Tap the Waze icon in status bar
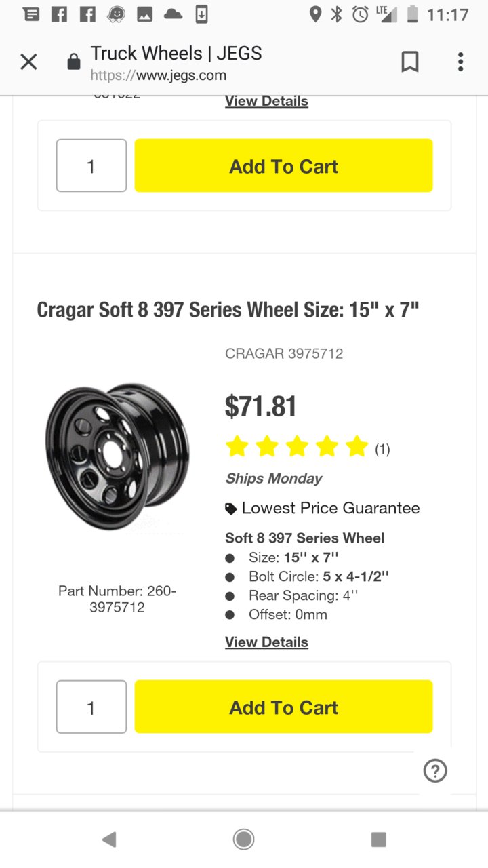488x868 pixels. coord(117,14)
